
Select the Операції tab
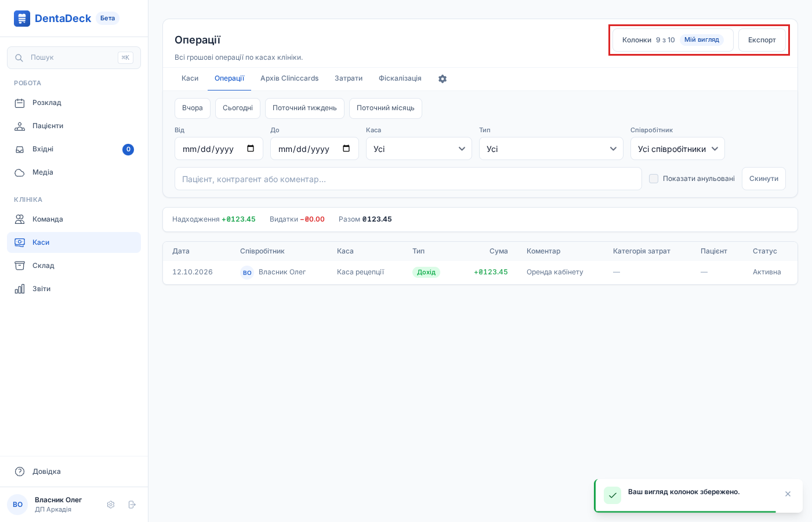point(230,78)
